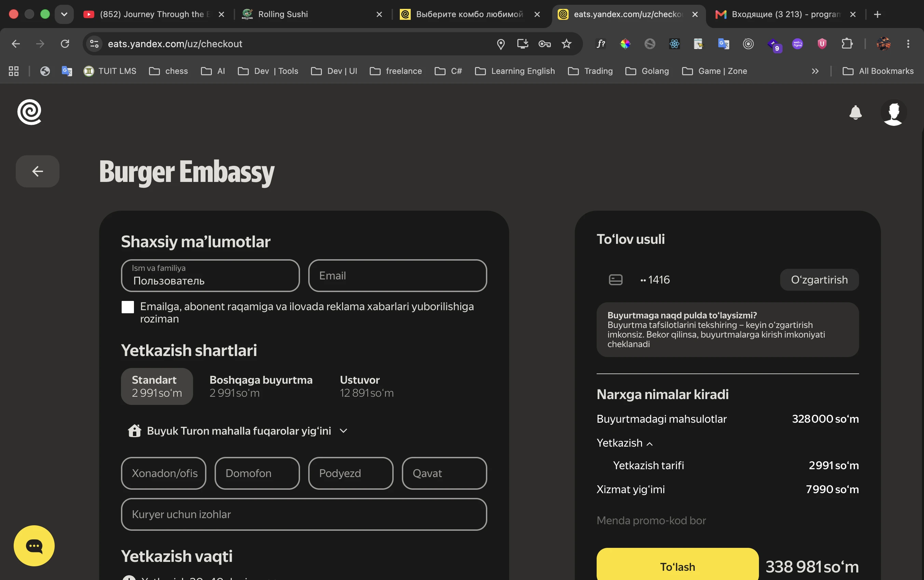Open the color picker wheel extension
The image size is (924, 580).
[625, 44]
